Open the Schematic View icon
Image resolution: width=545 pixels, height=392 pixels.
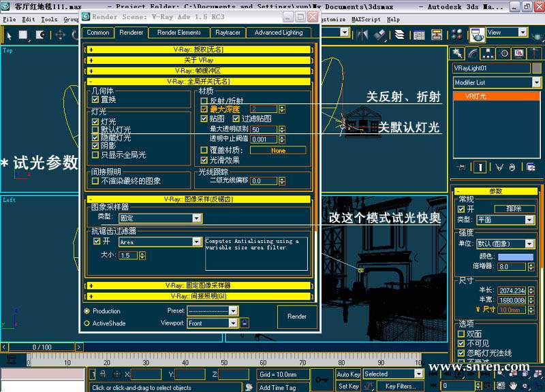[437, 35]
